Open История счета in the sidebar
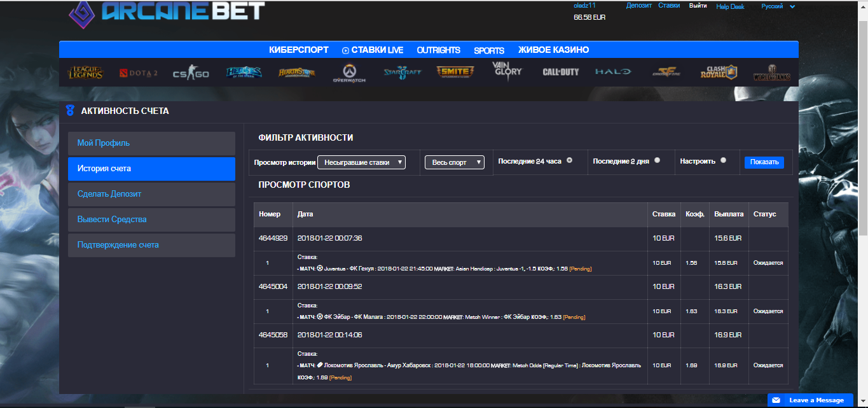Viewport: 868px width, 408px height. coord(151,169)
